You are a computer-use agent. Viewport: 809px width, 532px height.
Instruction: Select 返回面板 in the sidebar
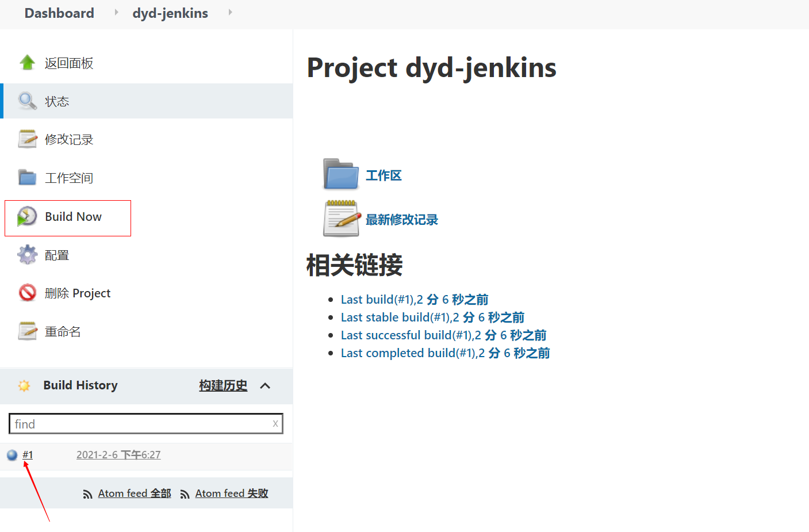(69, 63)
